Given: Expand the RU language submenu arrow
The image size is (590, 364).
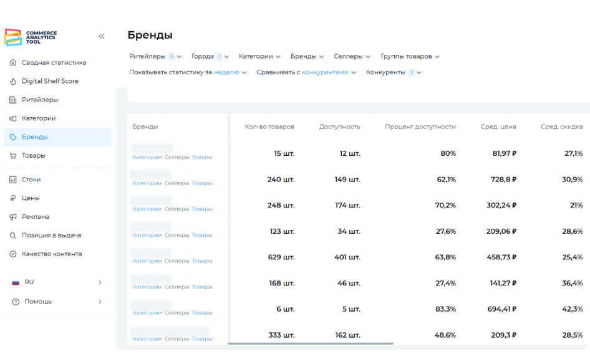Looking at the screenshot, I should click(100, 282).
